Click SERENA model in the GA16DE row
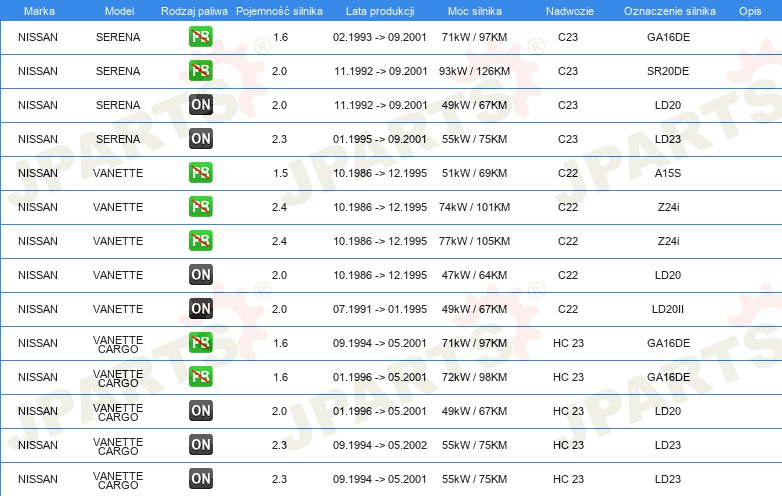782x496 pixels. tap(118, 37)
